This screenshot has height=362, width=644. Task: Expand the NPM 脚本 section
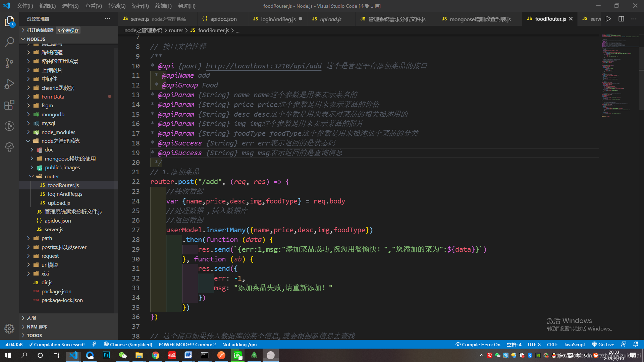37,326
